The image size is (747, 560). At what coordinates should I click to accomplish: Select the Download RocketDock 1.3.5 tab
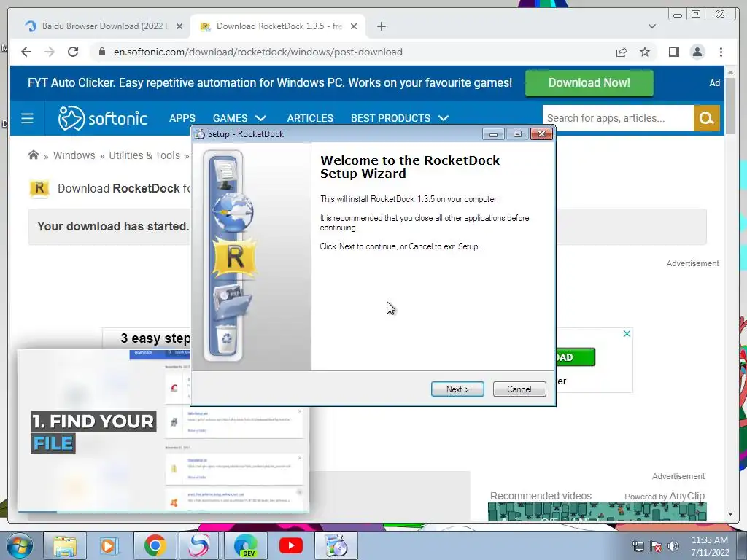[x=276, y=26]
